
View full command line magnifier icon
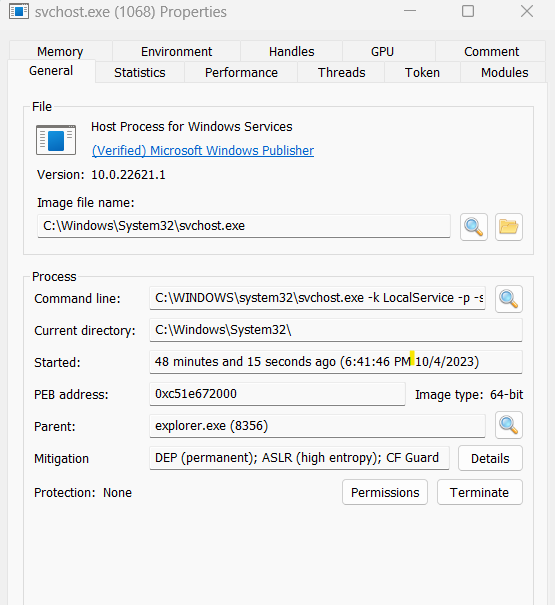coord(509,299)
